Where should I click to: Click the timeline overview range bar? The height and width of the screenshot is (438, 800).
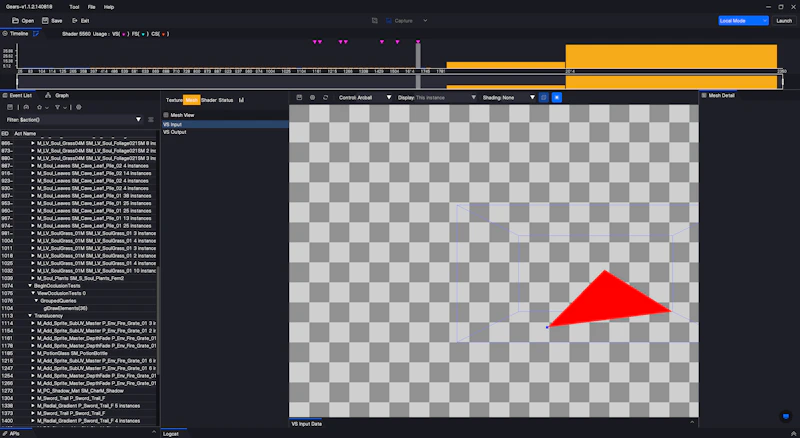(399, 82)
